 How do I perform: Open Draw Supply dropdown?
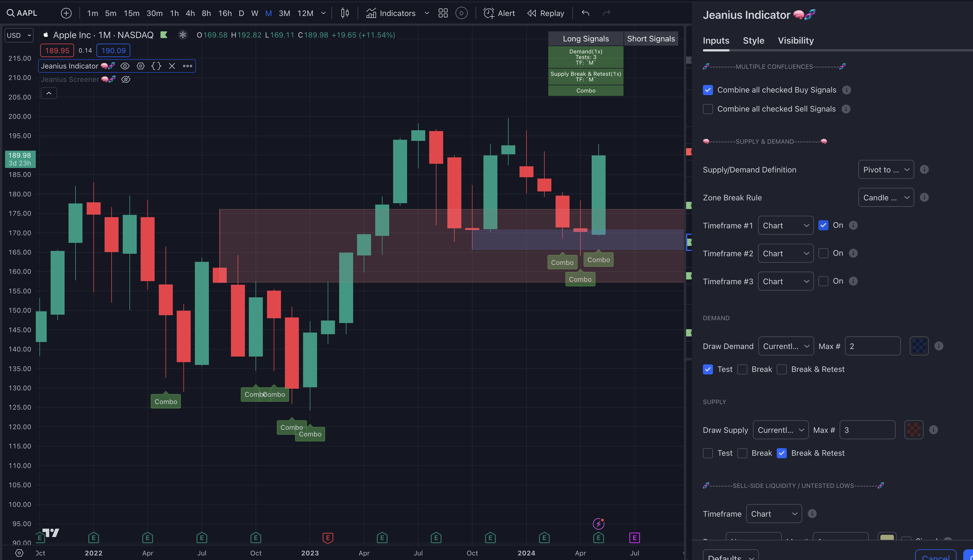(x=780, y=430)
